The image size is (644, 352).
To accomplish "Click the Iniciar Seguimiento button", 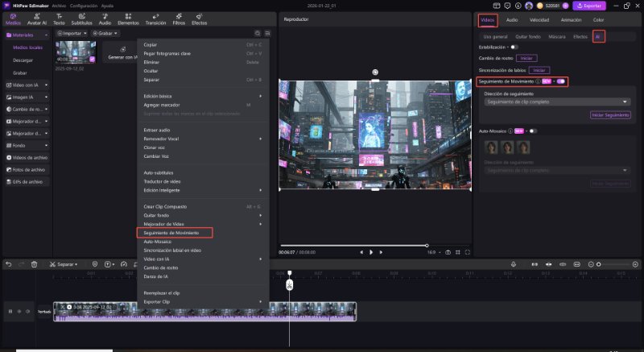I will [611, 115].
